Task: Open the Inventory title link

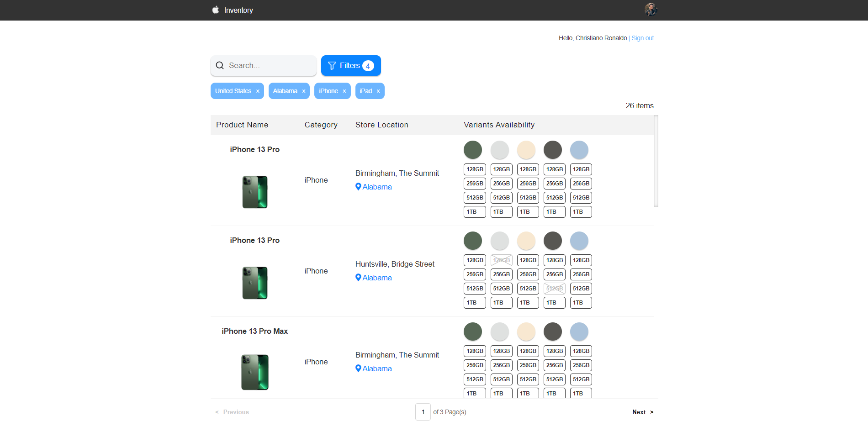Action: click(238, 10)
